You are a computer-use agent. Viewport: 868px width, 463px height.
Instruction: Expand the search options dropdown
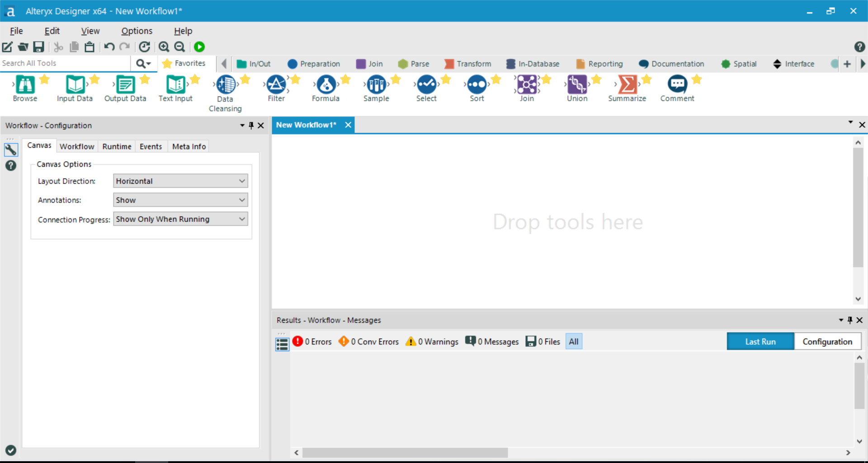tap(144, 64)
